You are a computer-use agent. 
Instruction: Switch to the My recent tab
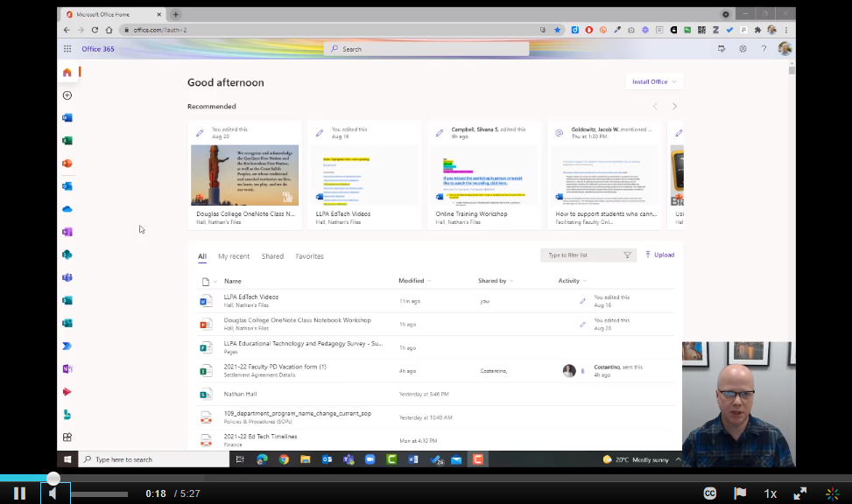tap(234, 256)
